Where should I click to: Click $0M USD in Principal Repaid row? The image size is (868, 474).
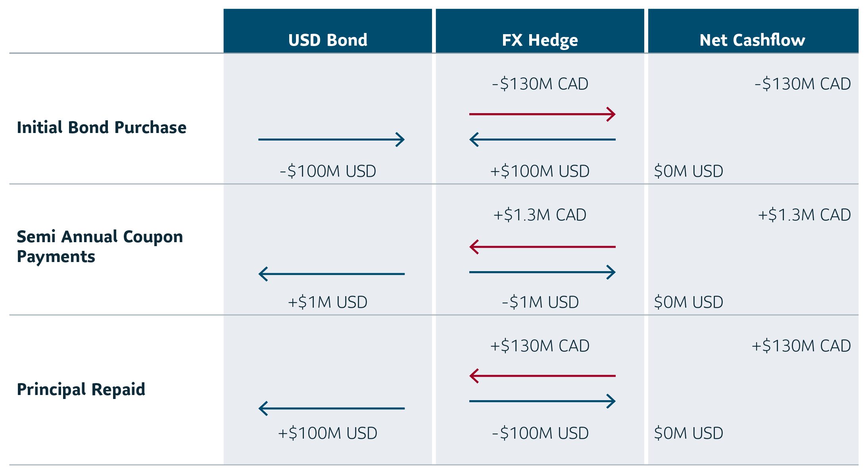pos(689,434)
